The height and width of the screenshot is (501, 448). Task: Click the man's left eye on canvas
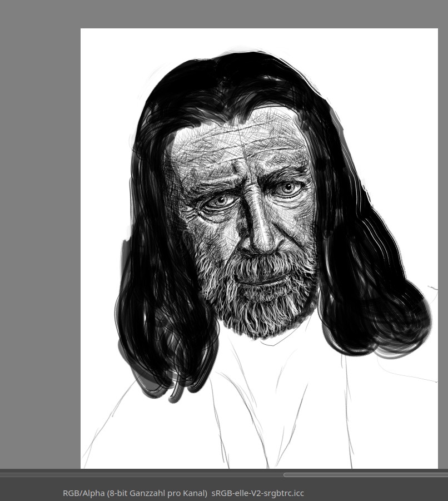pos(288,187)
